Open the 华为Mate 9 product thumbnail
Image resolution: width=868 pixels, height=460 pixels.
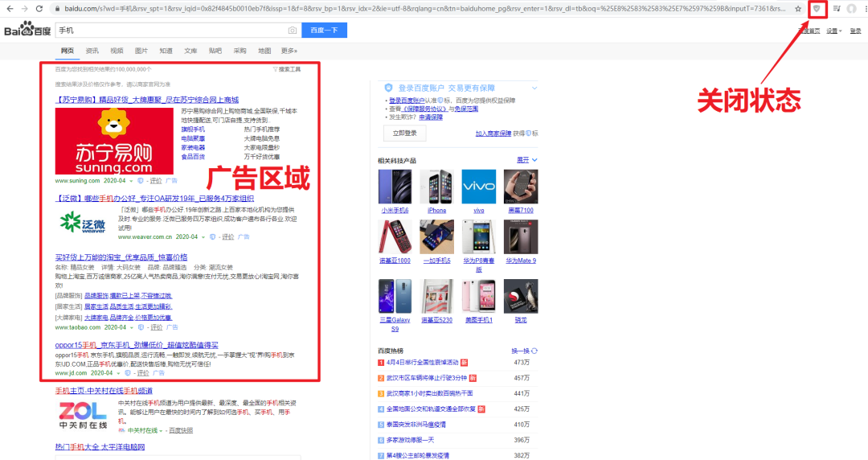[x=521, y=236]
